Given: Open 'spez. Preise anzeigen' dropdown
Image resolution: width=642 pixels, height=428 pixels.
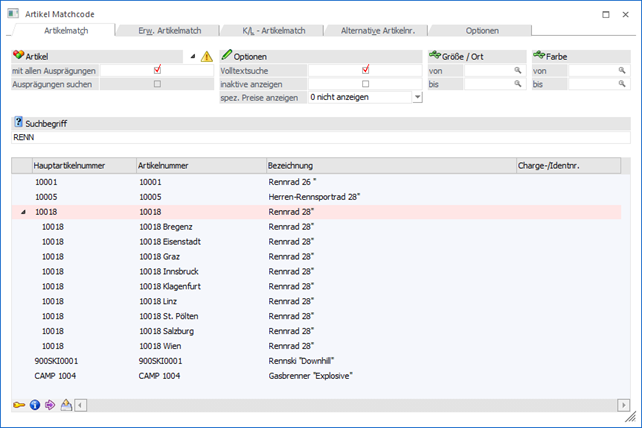Looking at the screenshot, I should pos(416,97).
